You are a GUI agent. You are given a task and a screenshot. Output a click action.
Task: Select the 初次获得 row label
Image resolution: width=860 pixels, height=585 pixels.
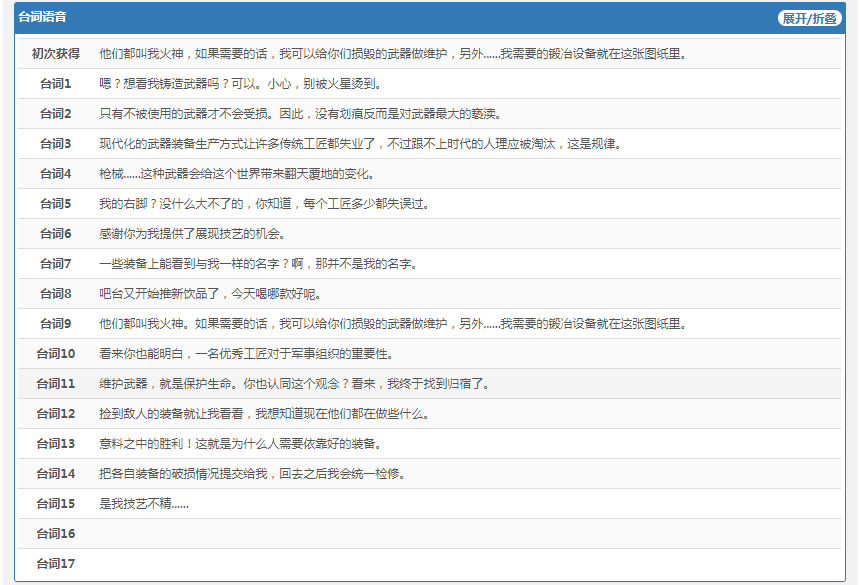(x=55, y=54)
